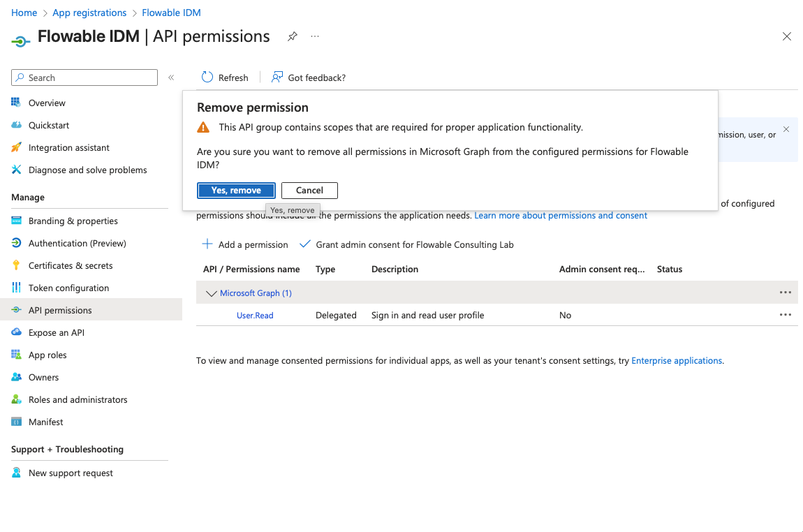Image resolution: width=803 pixels, height=532 pixels.
Task: Open the User.Read permission link
Action: click(x=255, y=316)
